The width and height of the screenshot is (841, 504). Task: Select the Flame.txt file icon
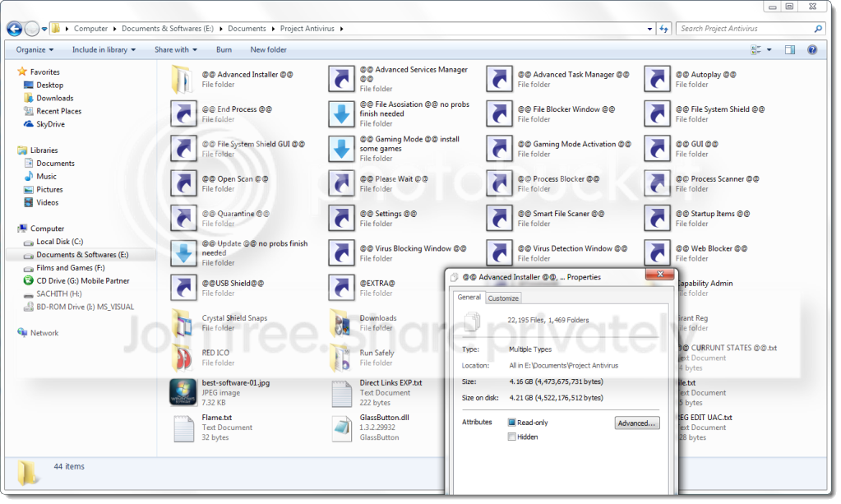(183, 428)
